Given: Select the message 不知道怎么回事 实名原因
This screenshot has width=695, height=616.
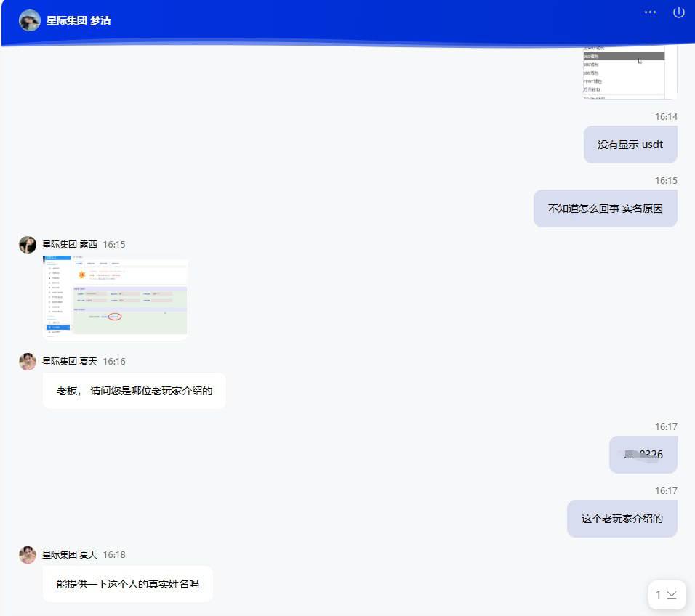Looking at the screenshot, I should coord(605,208).
